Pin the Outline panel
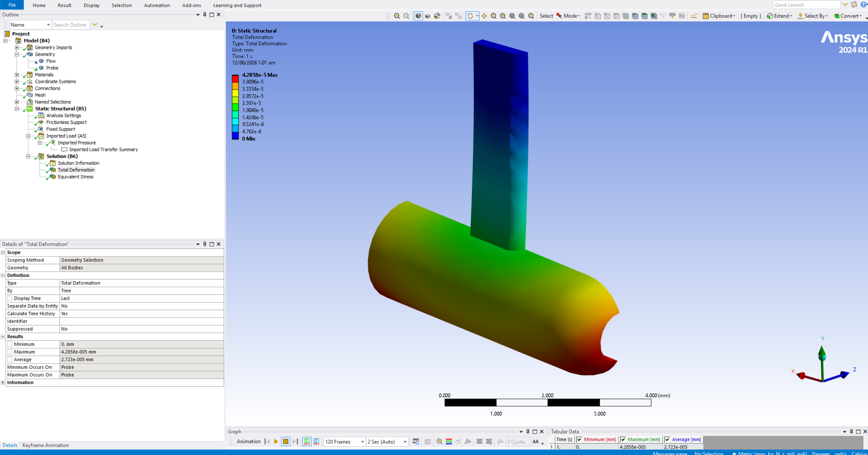The width and height of the screenshot is (868, 455). pos(205,15)
